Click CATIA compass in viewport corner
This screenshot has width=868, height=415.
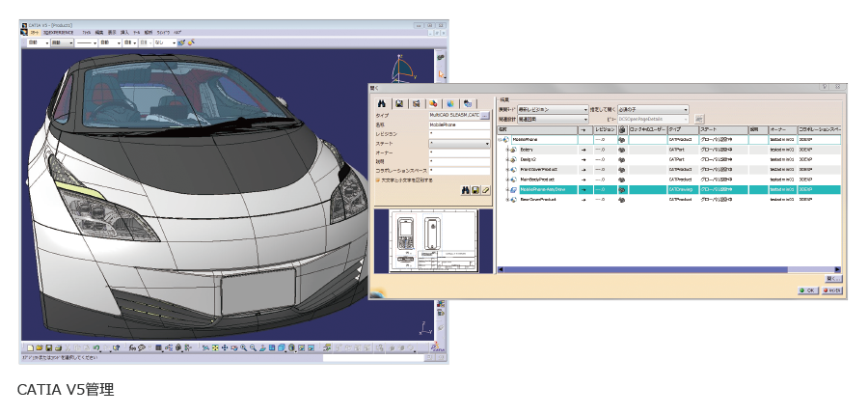403,68
